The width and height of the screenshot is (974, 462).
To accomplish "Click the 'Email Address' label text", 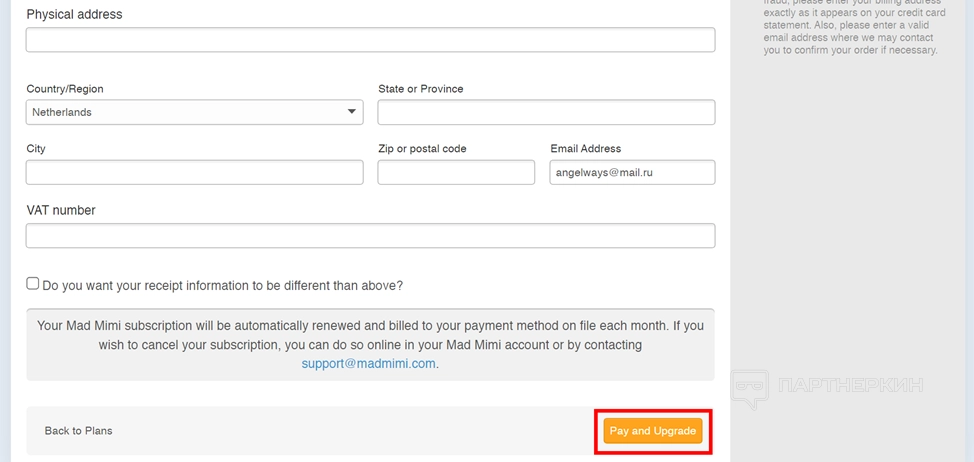I will pyautogui.click(x=585, y=149).
